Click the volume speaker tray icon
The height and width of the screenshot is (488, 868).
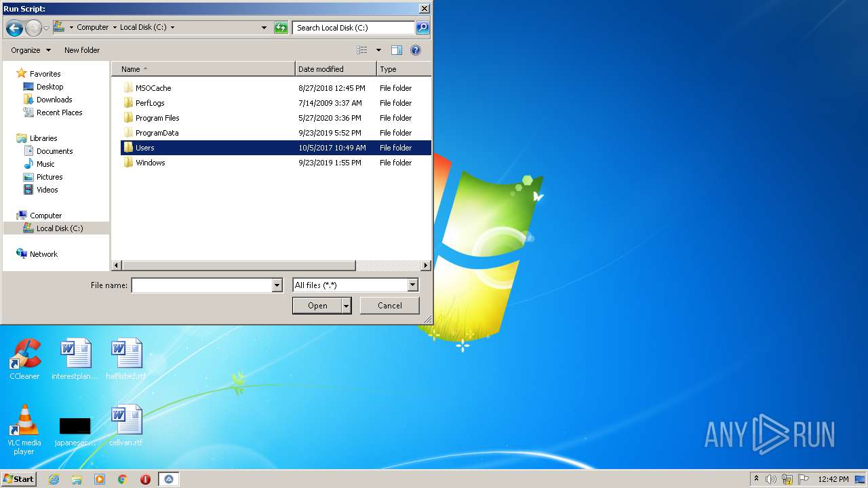771,479
